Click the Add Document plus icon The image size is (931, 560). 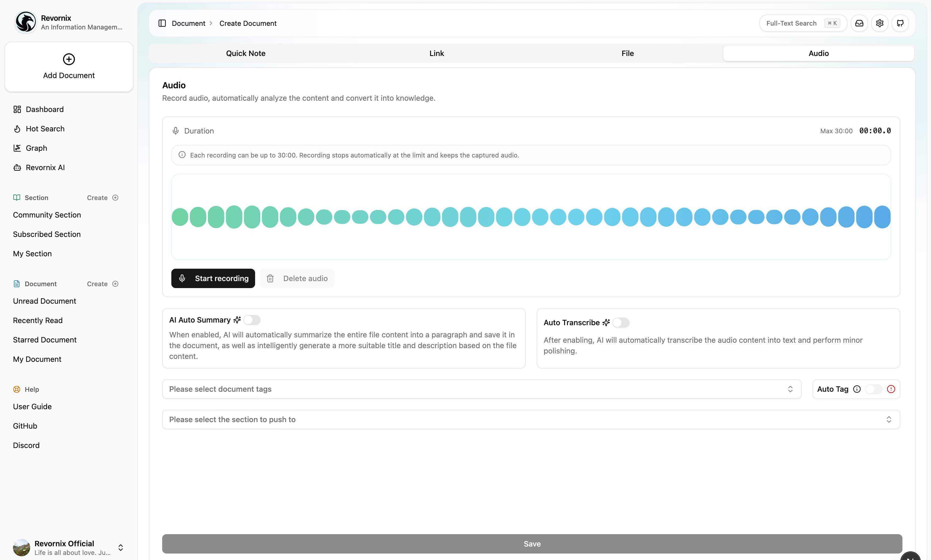click(x=69, y=59)
